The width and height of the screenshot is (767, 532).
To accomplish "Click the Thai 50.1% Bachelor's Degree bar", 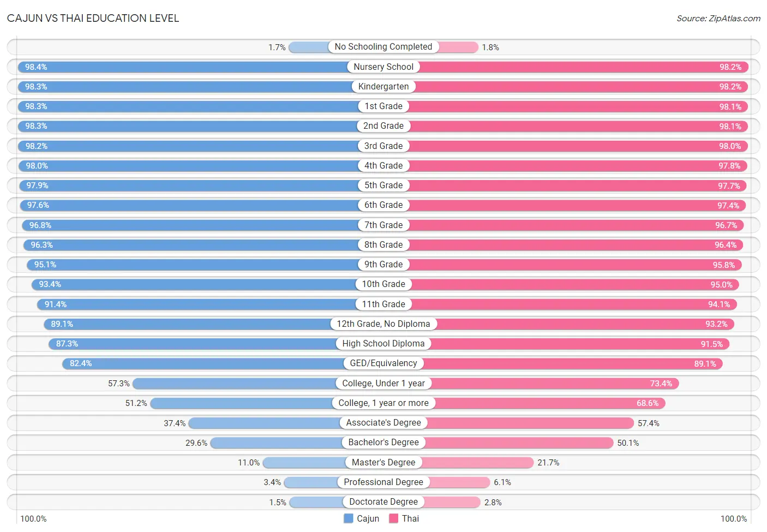I will (x=519, y=443).
